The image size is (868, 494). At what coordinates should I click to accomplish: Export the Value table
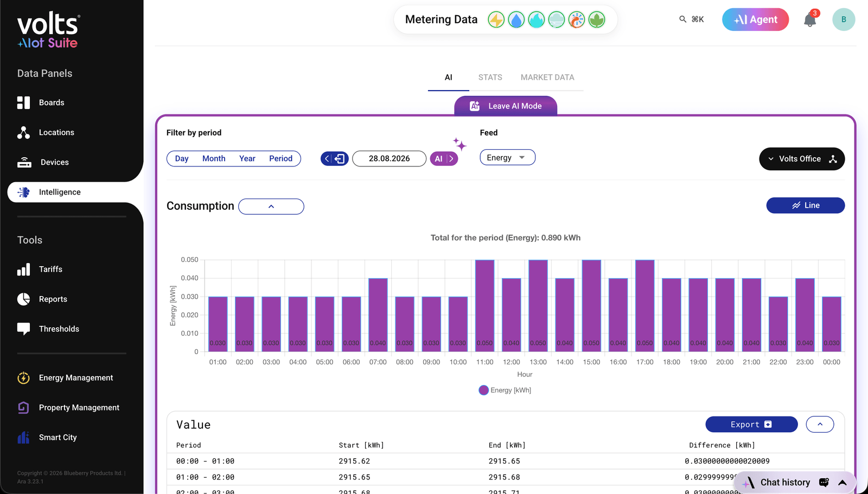coord(751,424)
